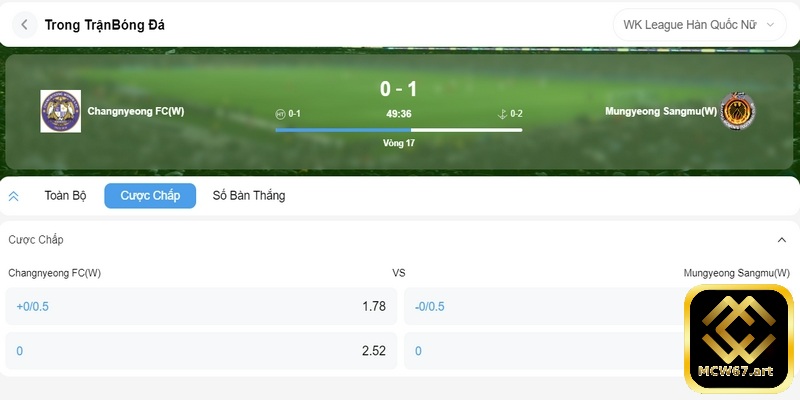The image size is (800, 400).
Task: Click the match time progress bar
Action: pos(398,129)
